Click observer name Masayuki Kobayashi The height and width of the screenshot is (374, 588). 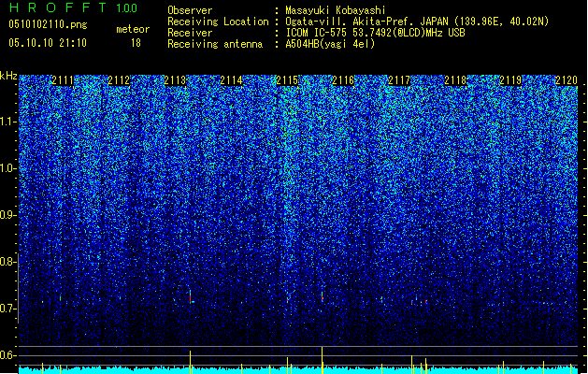[x=336, y=10]
